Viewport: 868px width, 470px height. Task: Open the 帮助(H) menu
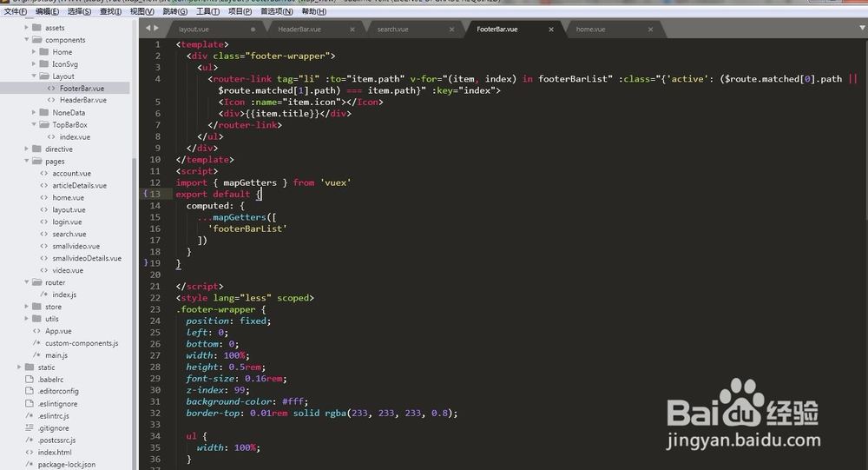(314, 11)
